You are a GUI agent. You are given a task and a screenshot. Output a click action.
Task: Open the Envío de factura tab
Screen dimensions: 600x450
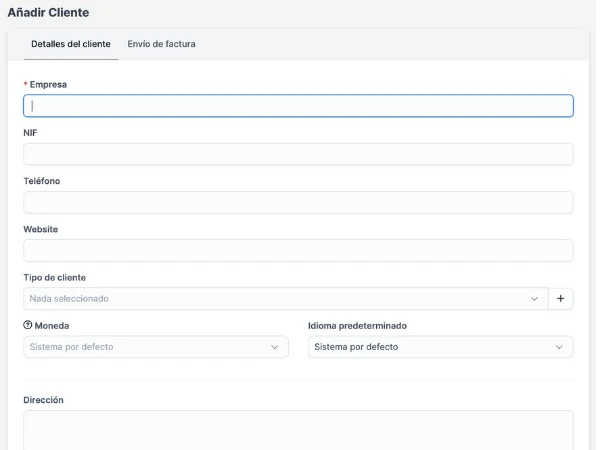pyautogui.click(x=161, y=44)
